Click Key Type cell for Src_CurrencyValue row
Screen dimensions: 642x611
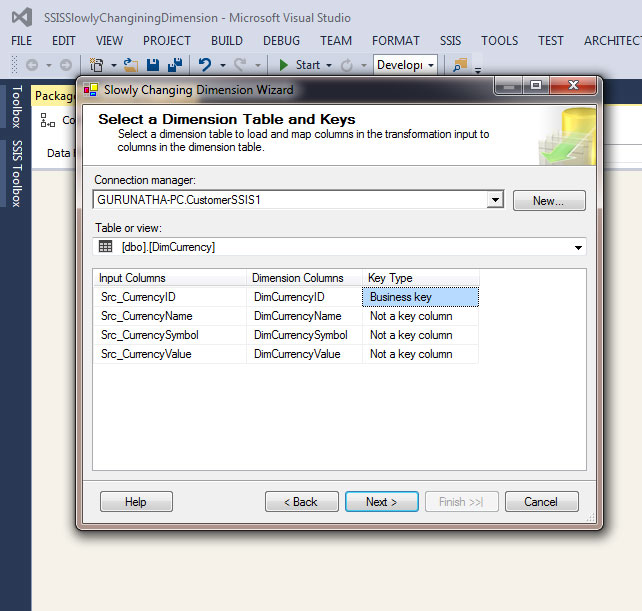coord(420,354)
